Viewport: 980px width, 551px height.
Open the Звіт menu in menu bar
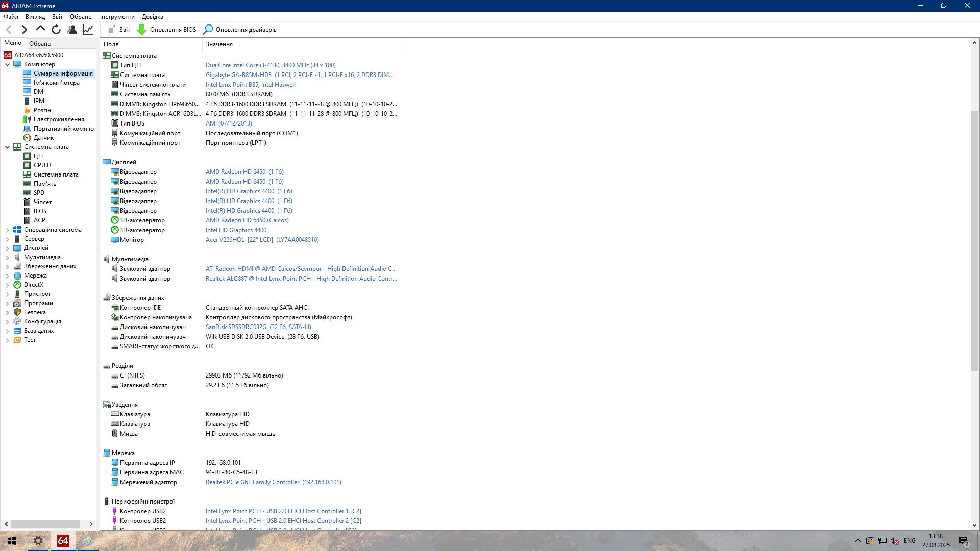click(x=57, y=17)
